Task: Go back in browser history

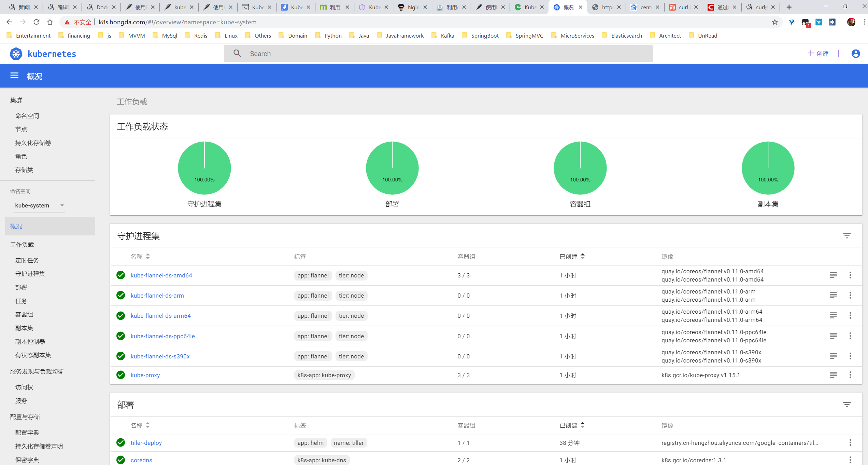Action: click(x=9, y=22)
